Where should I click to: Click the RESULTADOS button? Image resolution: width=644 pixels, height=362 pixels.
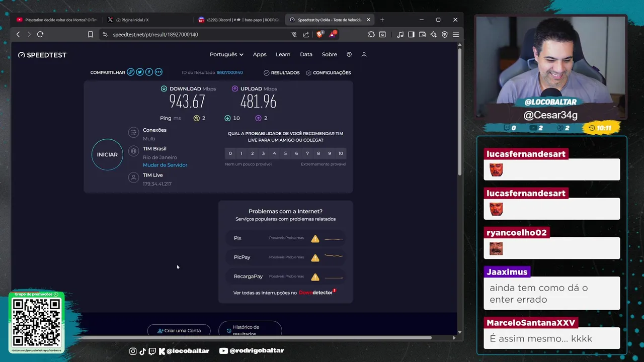281,72
